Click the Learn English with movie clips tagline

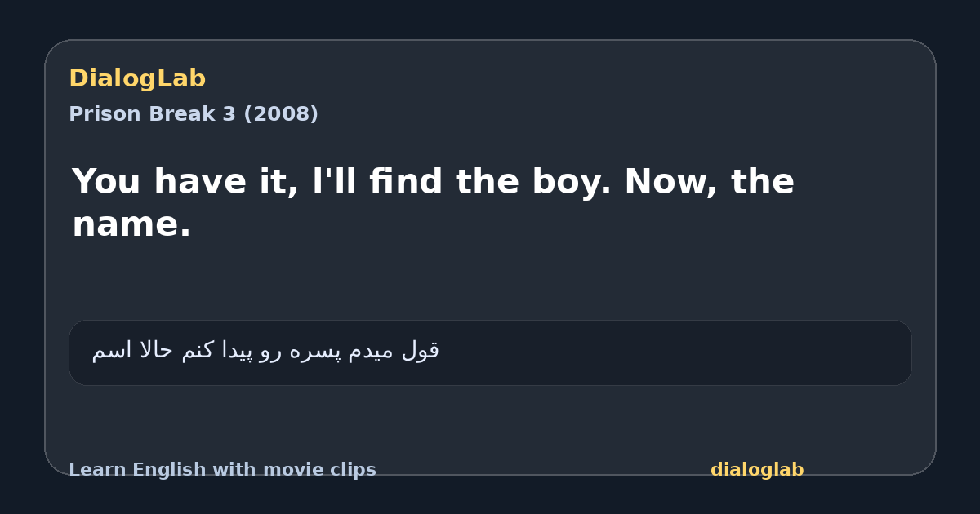(x=222, y=470)
